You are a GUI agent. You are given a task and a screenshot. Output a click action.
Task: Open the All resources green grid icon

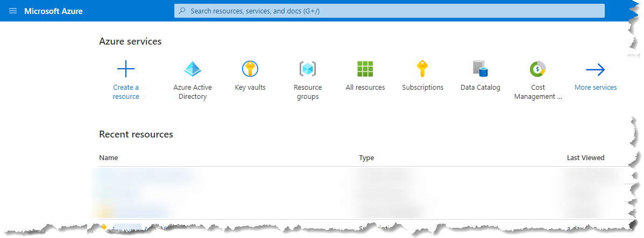pos(365,69)
